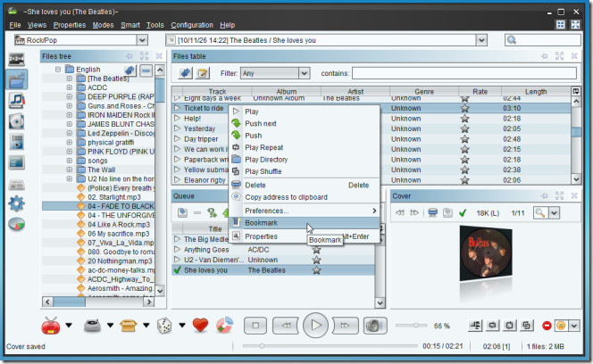The image size is (593, 364).
Task: Click the lifebuoy icon in bottom toolbar
Action: click(224, 325)
